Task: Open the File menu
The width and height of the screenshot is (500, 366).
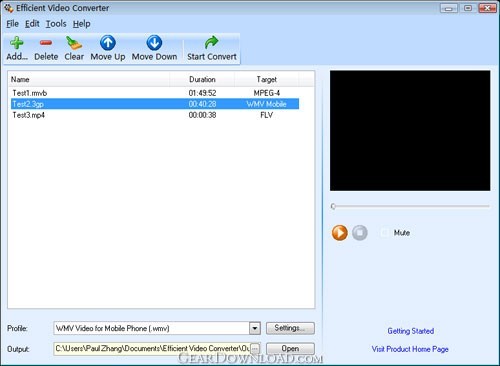Action: (x=12, y=24)
